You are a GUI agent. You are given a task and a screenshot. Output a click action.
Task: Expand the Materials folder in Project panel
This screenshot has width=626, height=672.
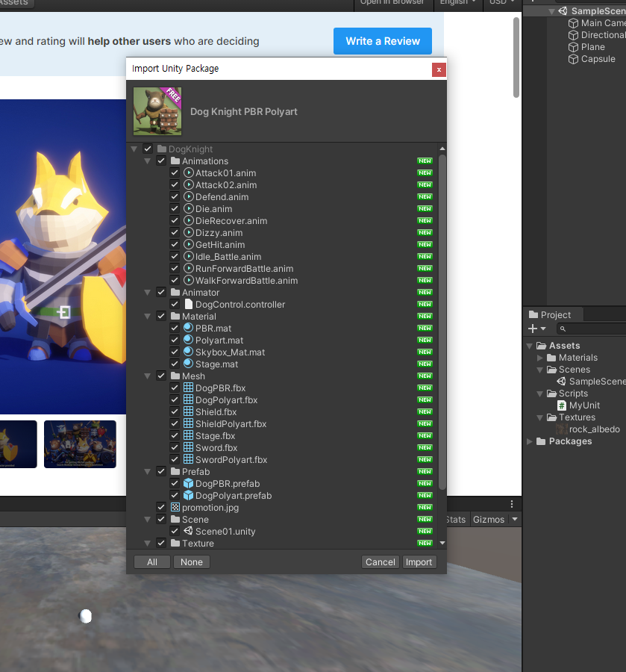coord(540,358)
